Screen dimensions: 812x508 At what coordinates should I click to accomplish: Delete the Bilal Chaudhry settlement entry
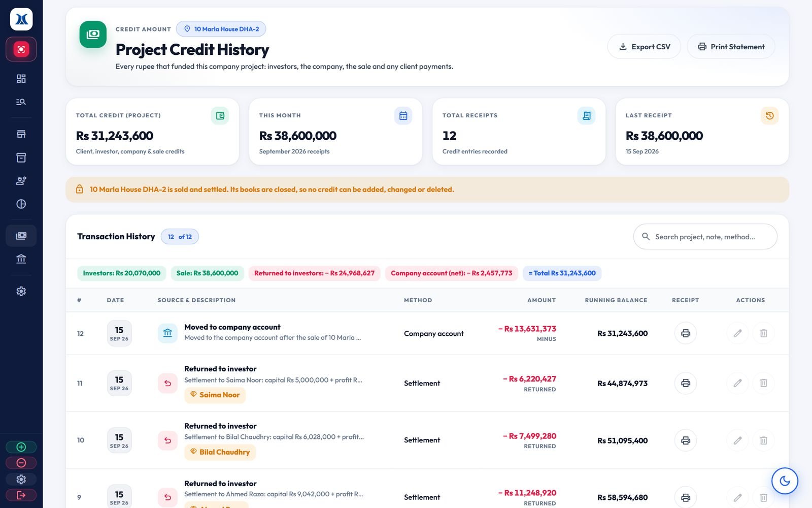point(763,440)
